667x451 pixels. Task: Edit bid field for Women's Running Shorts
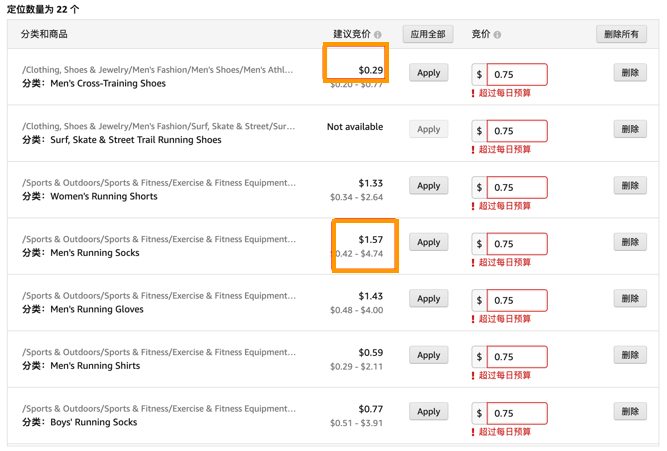[x=517, y=187]
